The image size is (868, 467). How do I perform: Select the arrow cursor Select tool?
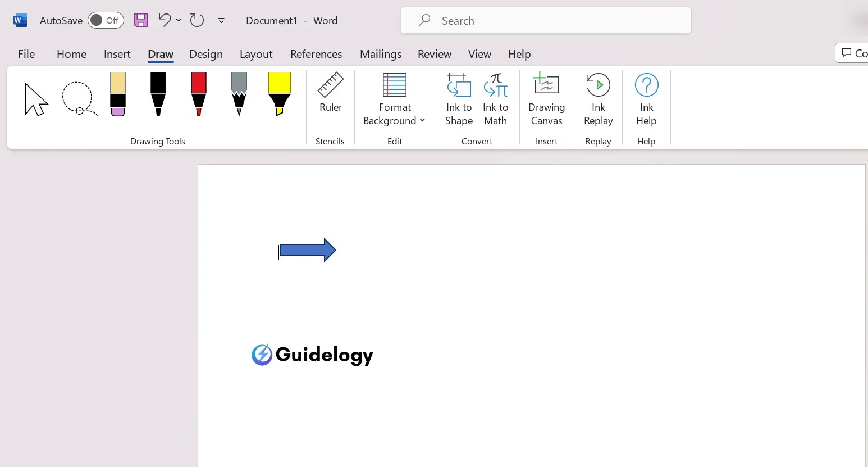pos(36,99)
